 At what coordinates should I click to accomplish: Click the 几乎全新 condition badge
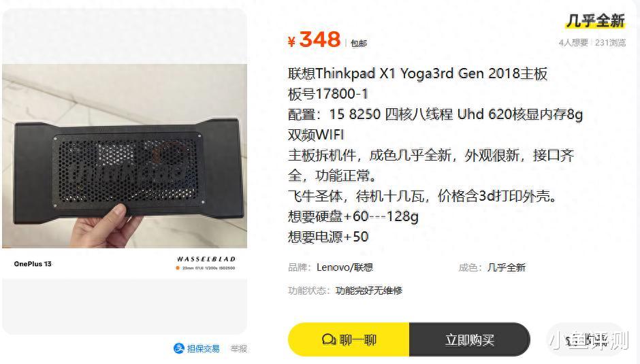(596, 20)
